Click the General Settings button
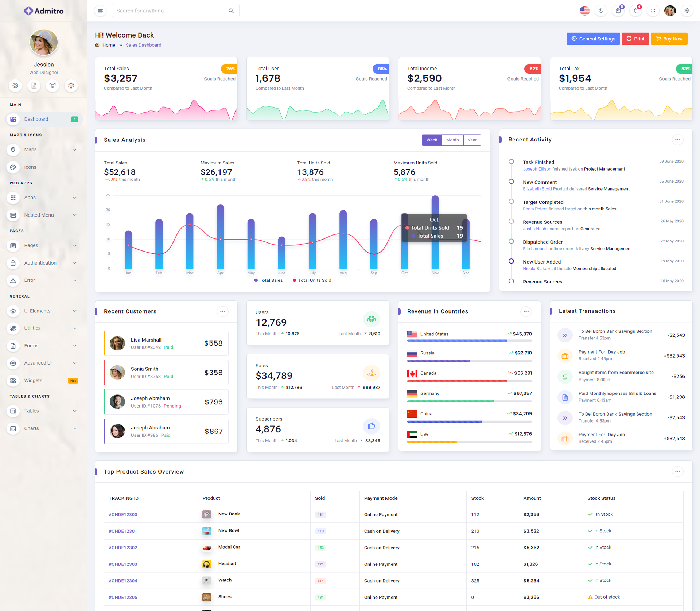The height and width of the screenshot is (611, 700). [593, 39]
